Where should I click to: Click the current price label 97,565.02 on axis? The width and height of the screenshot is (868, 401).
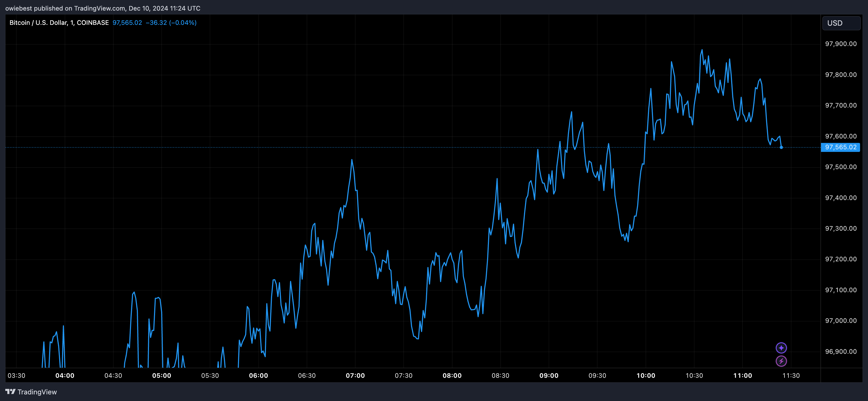[x=840, y=147]
